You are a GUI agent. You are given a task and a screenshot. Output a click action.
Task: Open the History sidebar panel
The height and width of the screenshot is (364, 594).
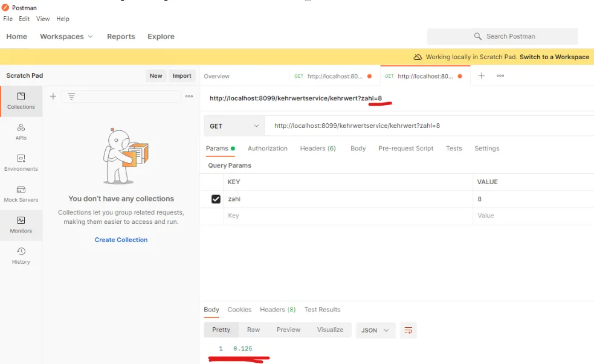pos(21,256)
